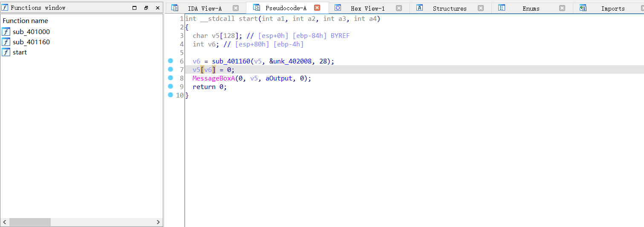Click the function icon beside sub_401160
Viewport: 644px width, 227px height.
[x=6, y=42]
